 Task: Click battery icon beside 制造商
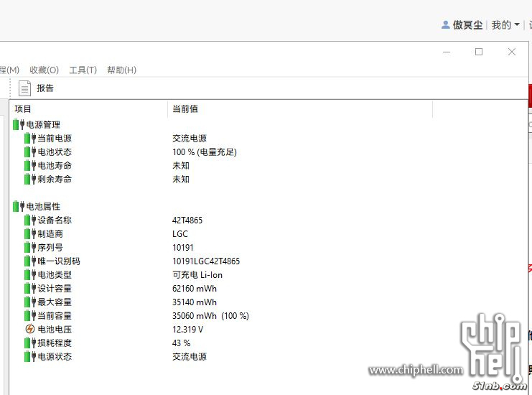[x=30, y=234]
